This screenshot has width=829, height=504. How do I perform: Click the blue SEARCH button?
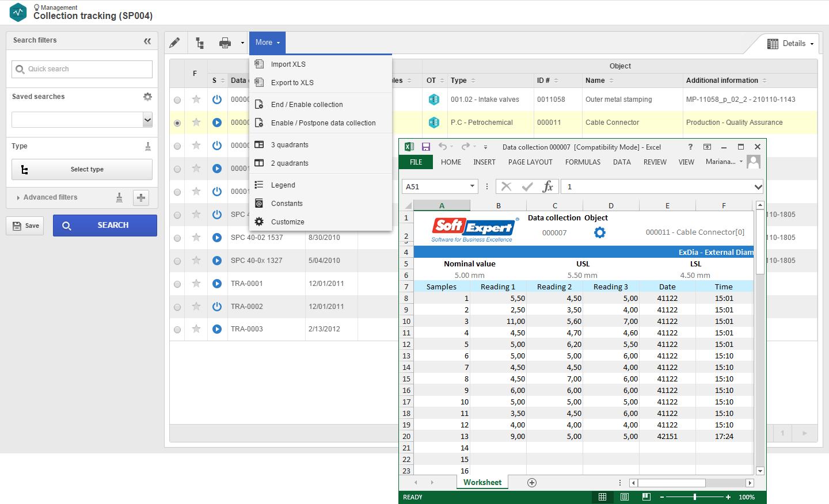click(105, 226)
